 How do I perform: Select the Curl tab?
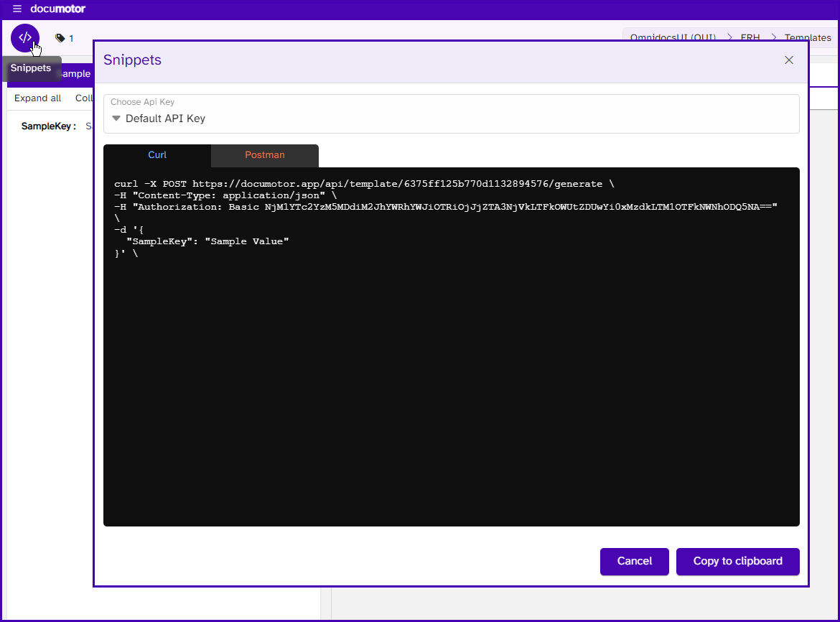click(x=157, y=154)
